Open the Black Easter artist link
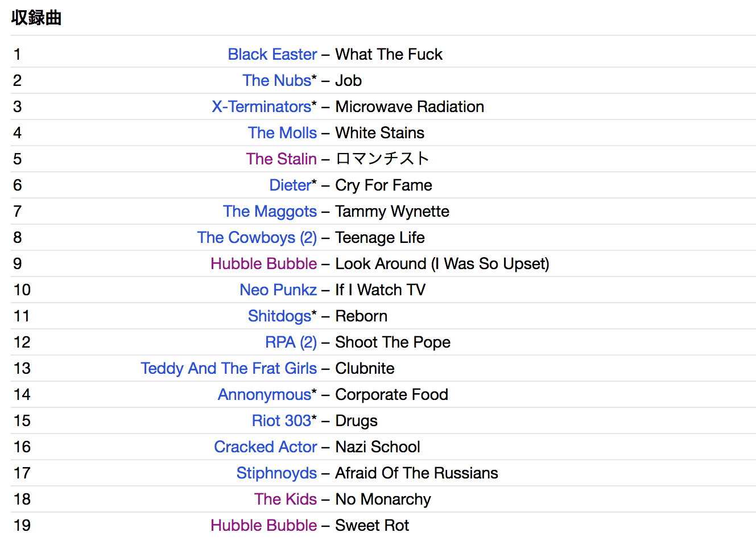 click(x=272, y=54)
